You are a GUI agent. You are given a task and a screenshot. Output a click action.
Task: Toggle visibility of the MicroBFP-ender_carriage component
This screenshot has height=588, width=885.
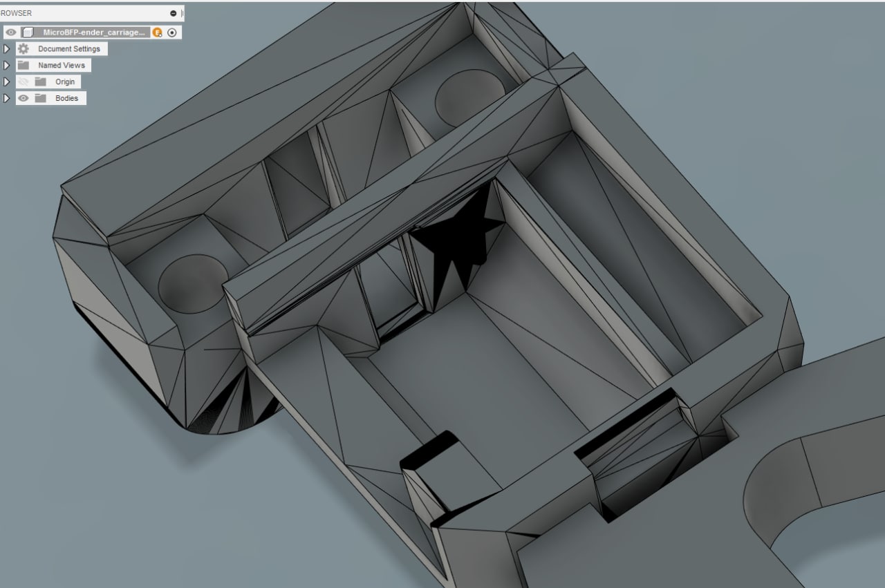click(x=10, y=32)
